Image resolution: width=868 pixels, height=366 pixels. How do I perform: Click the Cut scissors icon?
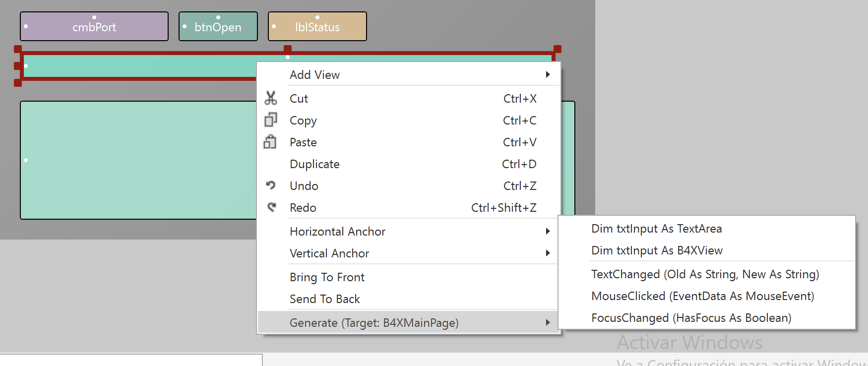coord(271,98)
